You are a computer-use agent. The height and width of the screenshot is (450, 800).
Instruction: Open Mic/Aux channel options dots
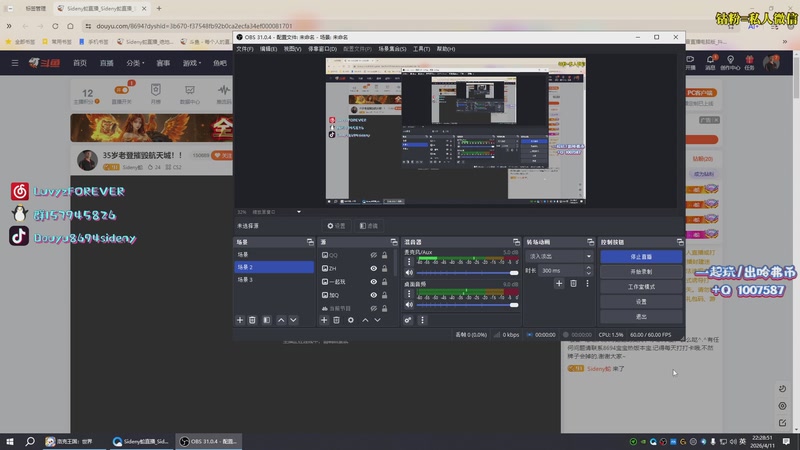pos(409,262)
